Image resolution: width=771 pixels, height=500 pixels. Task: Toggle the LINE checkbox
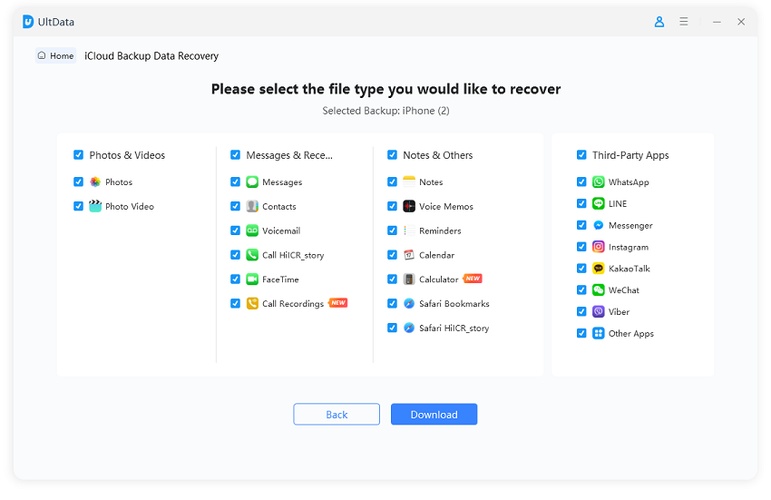click(x=581, y=204)
